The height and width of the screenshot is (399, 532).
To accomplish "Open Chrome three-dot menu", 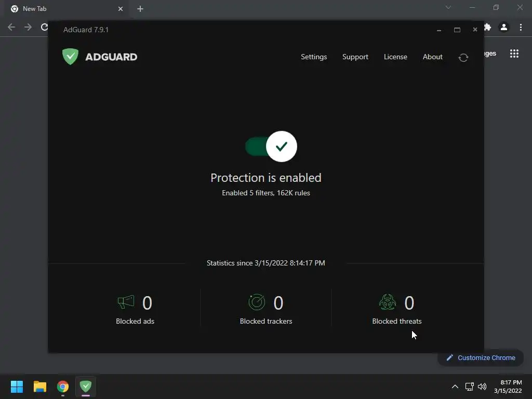I will tap(521, 27).
